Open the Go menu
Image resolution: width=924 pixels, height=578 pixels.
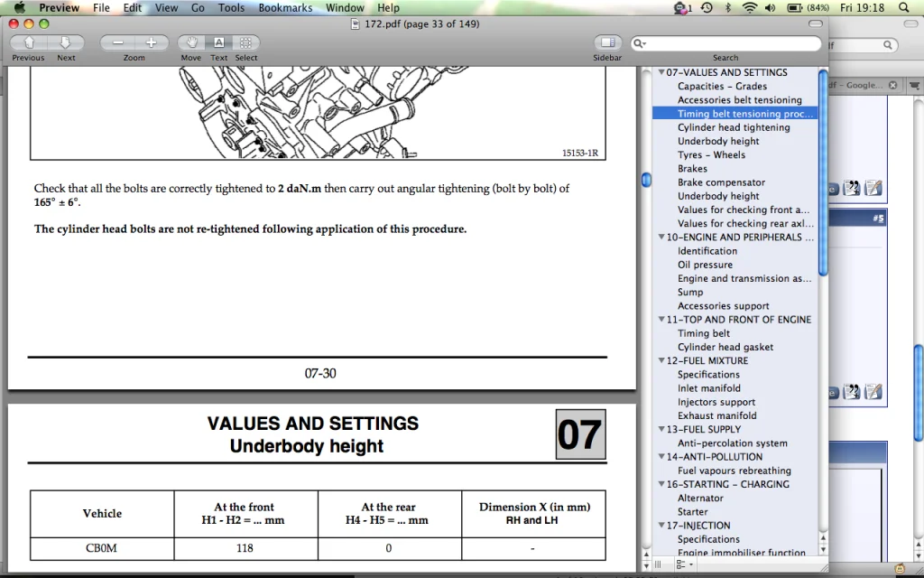(x=198, y=7)
